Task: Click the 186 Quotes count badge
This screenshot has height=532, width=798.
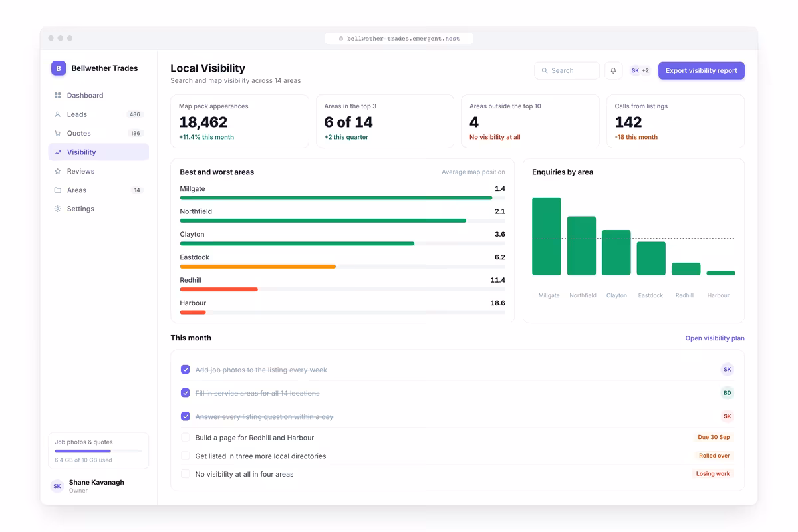Action: click(x=135, y=133)
